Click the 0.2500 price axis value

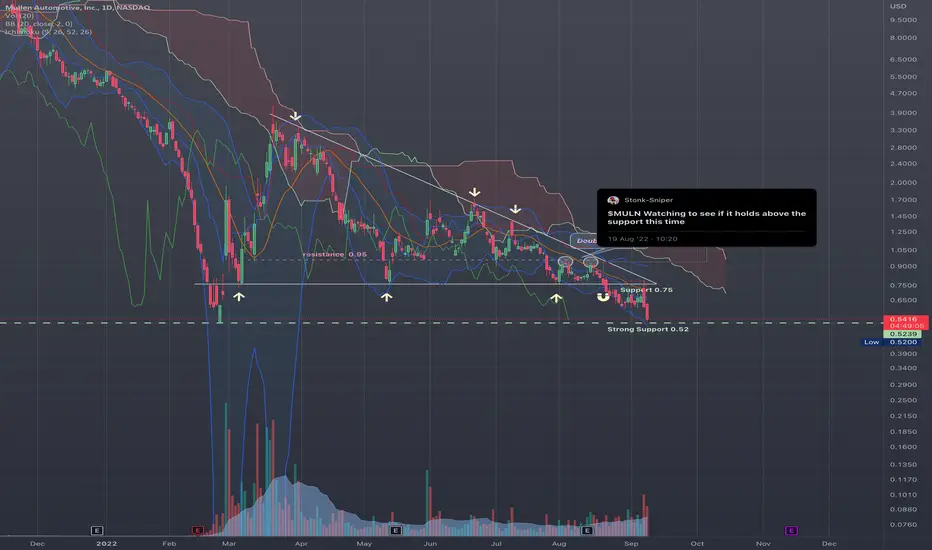click(903, 400)
